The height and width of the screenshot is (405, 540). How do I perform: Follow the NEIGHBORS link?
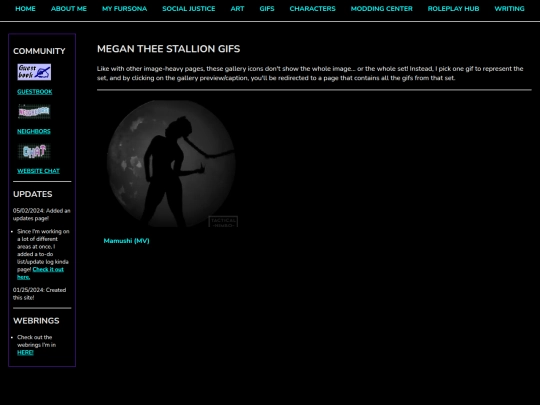[x=34, y=131]
